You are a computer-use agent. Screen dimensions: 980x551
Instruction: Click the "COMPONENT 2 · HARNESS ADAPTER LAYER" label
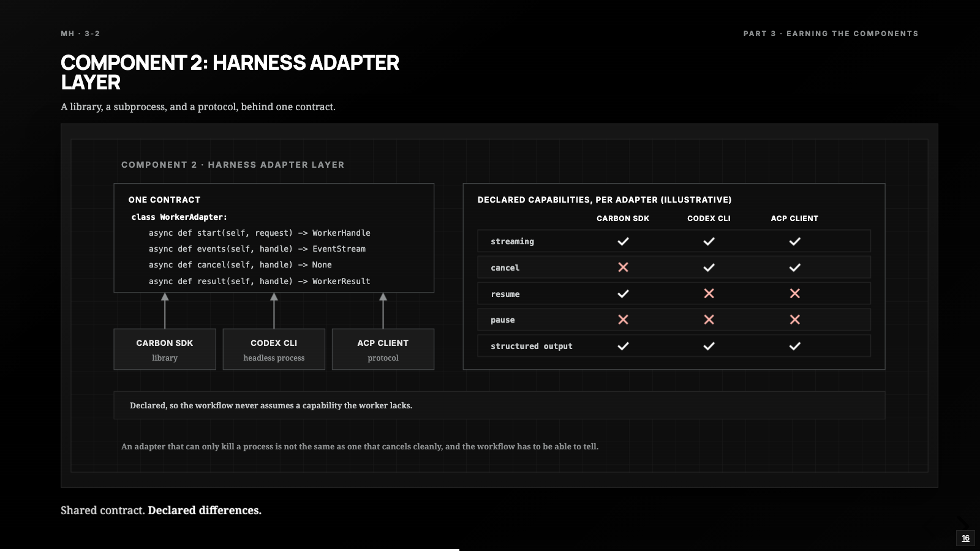[233, 165]
